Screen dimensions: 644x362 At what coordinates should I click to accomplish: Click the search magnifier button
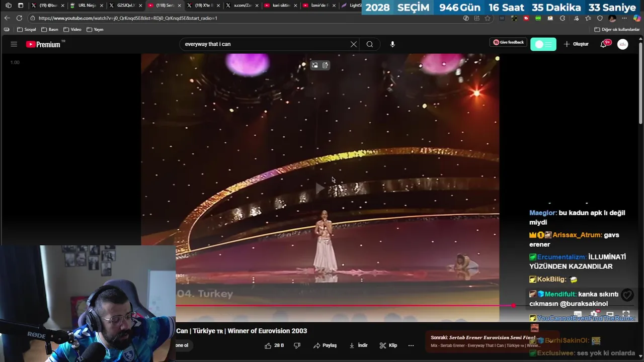tap(370, 44)
